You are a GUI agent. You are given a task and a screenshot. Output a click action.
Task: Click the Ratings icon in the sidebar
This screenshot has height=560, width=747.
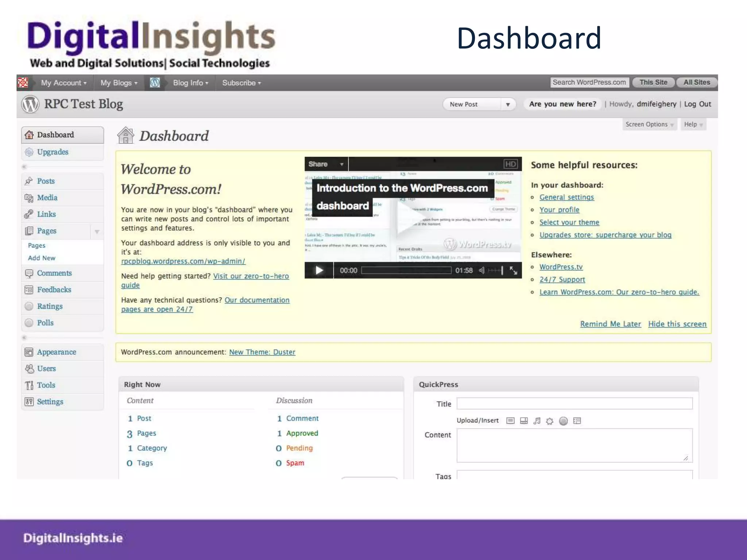[x=29, y=307]
